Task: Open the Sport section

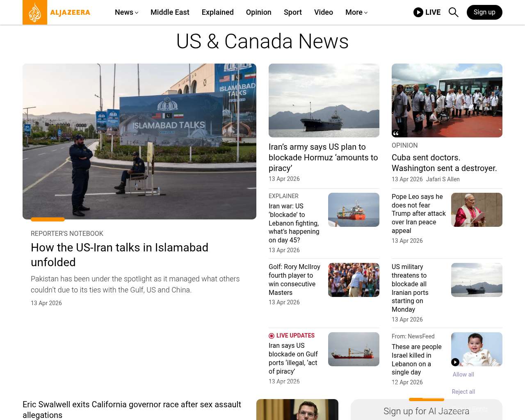Action: point(292,12)
